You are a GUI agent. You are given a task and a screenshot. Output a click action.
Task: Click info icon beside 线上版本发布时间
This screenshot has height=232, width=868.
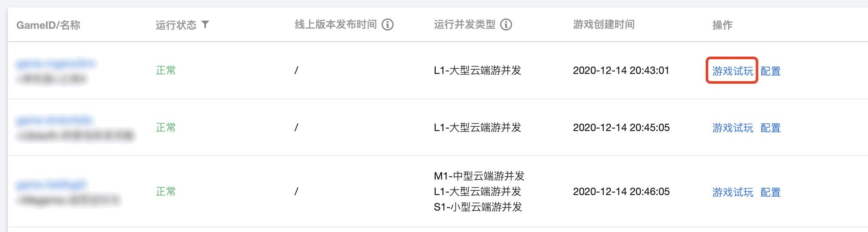point(388,24)
